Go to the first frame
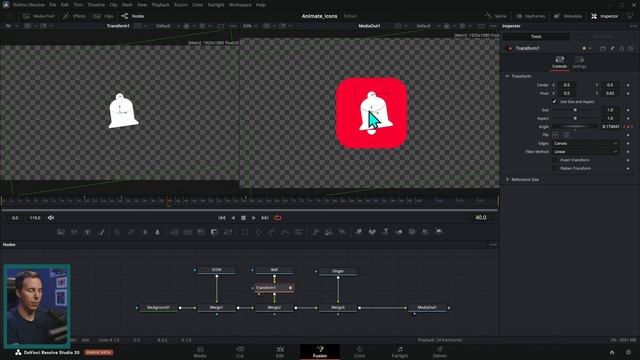 (x=222, y=218)
